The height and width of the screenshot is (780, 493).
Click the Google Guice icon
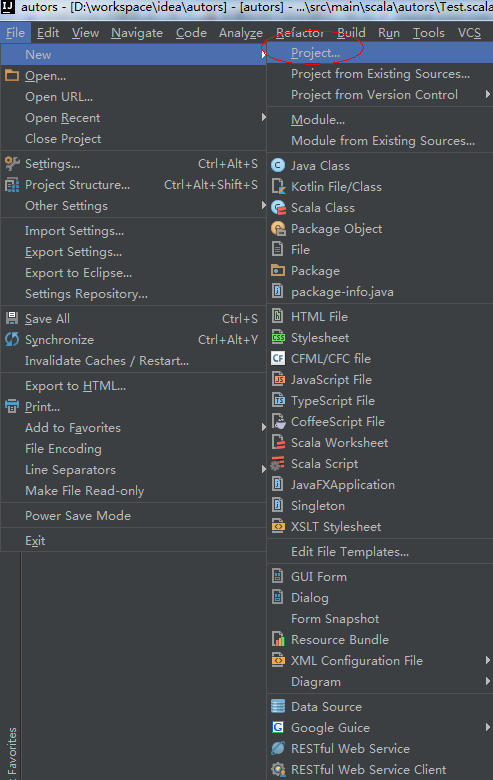[278, 727]
